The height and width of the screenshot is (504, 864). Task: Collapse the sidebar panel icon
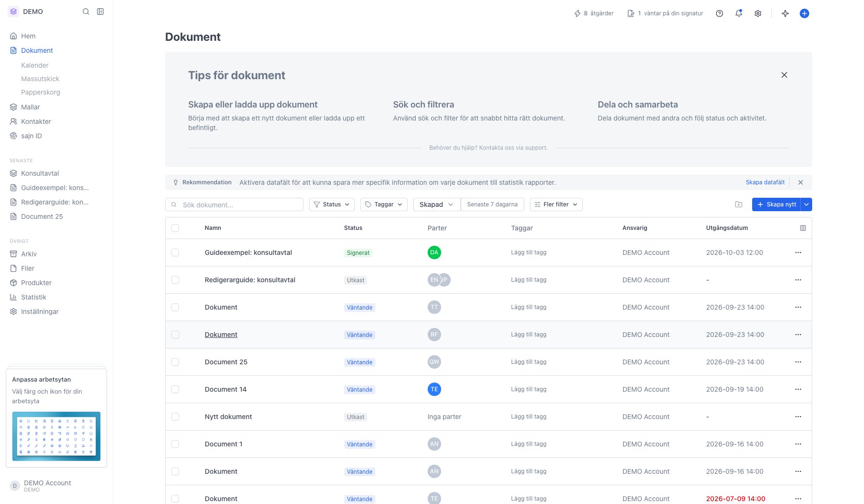click(x=100, y=12)
